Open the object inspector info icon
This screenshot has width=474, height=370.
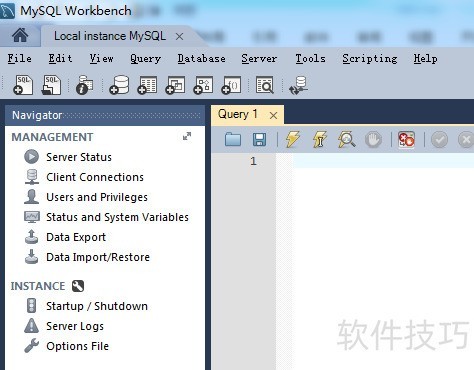(x=84, y=85)
